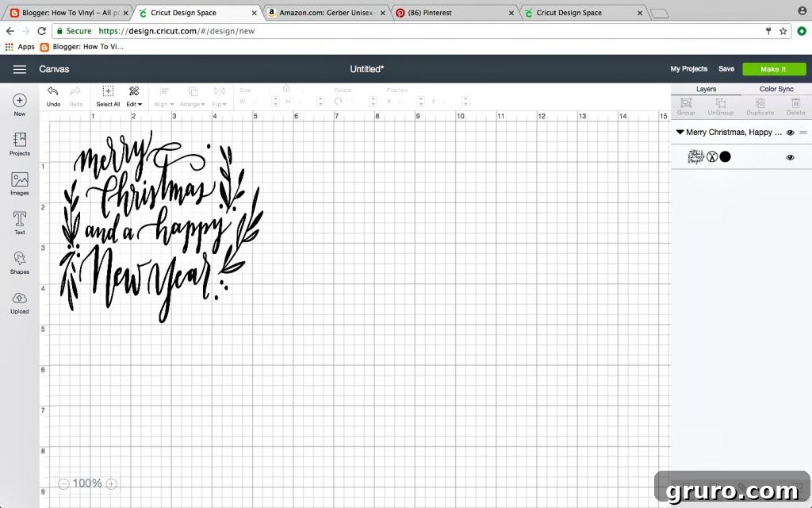Image resolution: width=812 pixels, height=508 pixels.
Task: Click the Select All icon
Action: [x=108, y=92]
